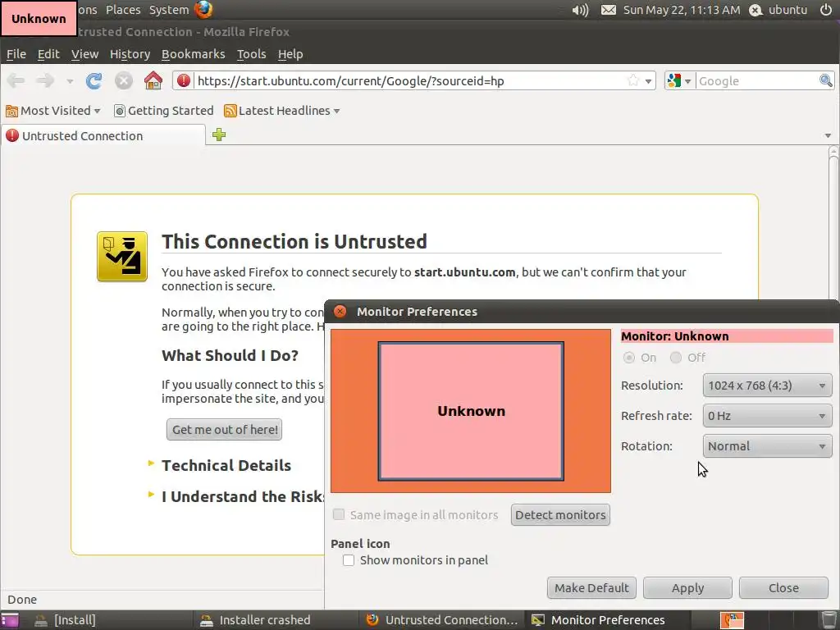Open the File menu
This screenshot has width=840, height=630.
pyautogui.click(x=16, y=54)
